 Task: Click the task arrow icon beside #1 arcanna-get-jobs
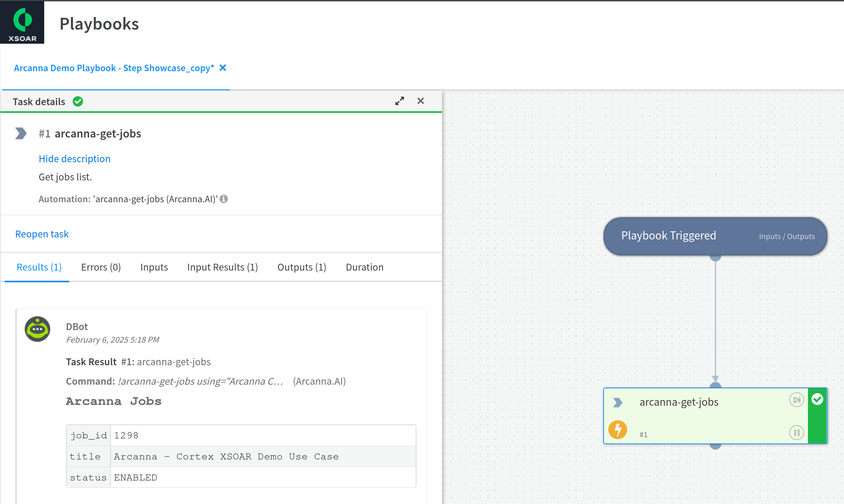(21, 133)
